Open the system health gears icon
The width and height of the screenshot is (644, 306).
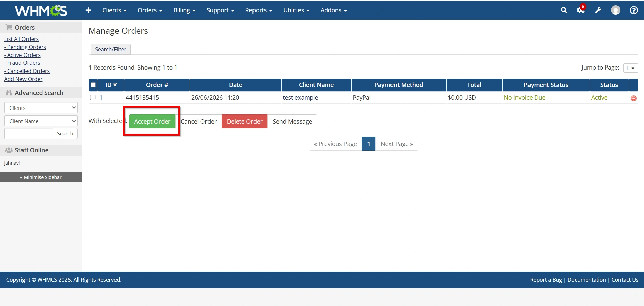point(581,10)
